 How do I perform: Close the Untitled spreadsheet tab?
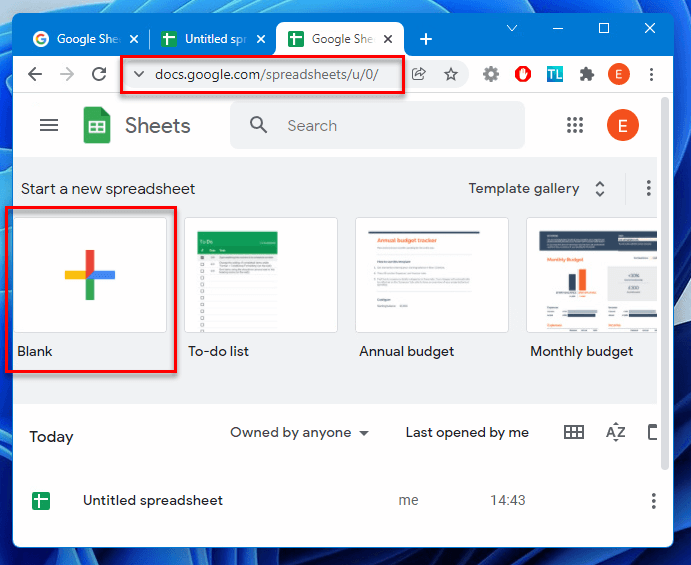click(261, 39)
